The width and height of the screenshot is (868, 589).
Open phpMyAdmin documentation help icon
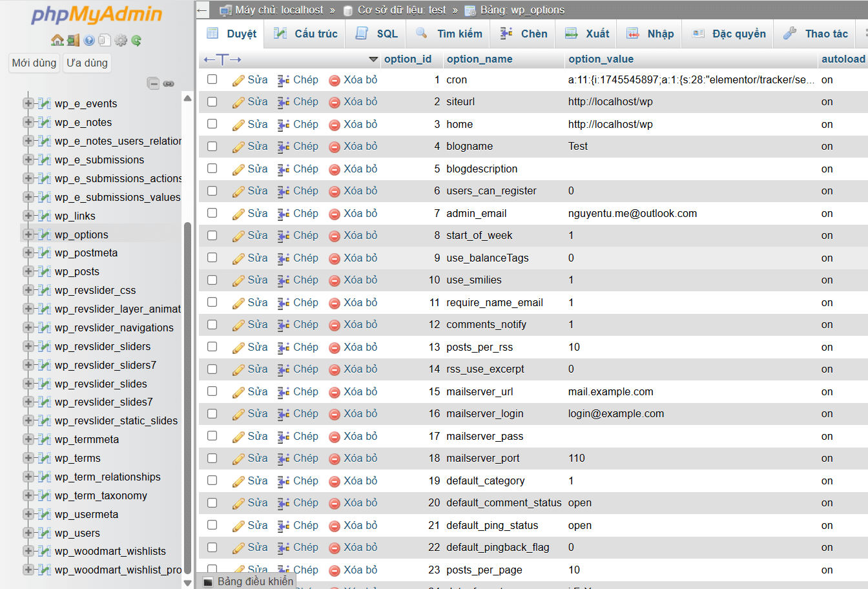[89, 40]
